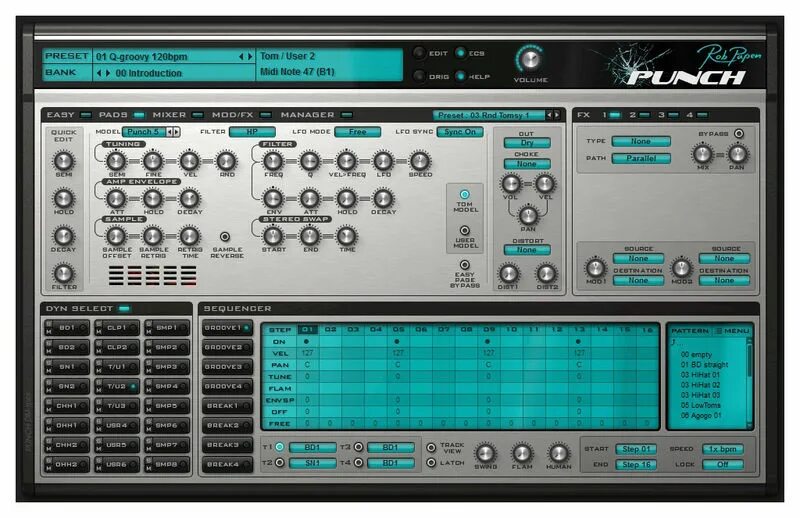Adjust the Filter Freq knob
Image resolution: width=800 pixels, height=518 pixels.
(273, 161)
